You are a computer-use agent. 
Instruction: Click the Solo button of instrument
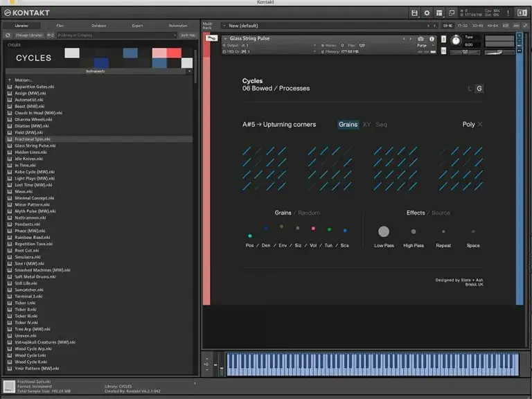coord(443,39)
